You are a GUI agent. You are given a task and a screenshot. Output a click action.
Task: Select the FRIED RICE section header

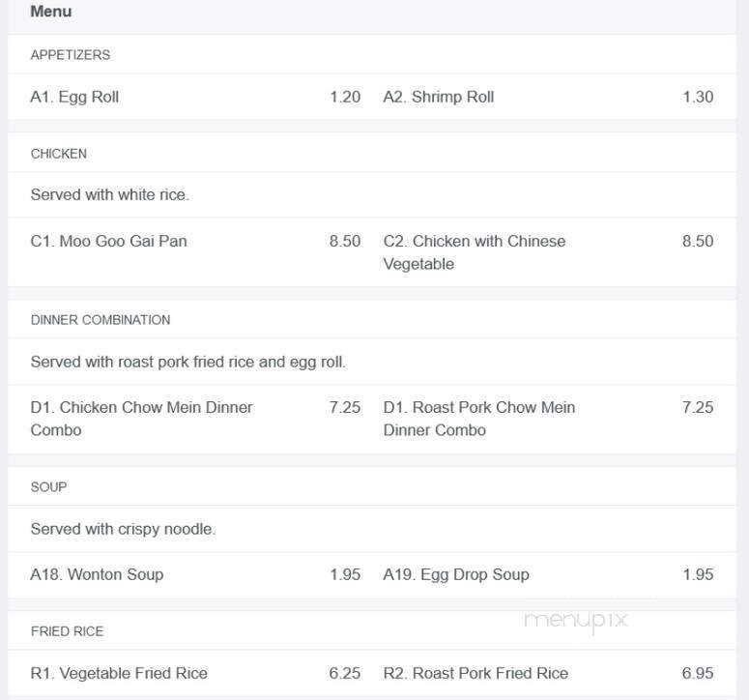(x=67, y=631)
